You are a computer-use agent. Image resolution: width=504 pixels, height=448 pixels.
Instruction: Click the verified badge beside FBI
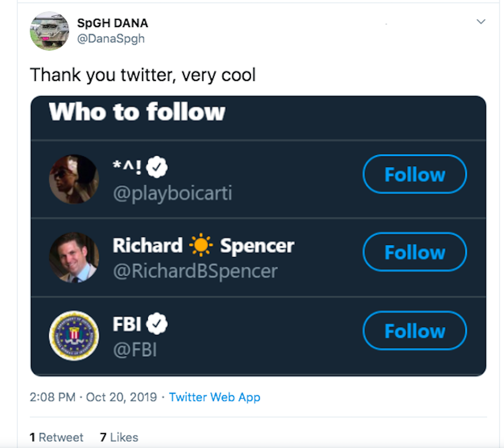[157, 324]
